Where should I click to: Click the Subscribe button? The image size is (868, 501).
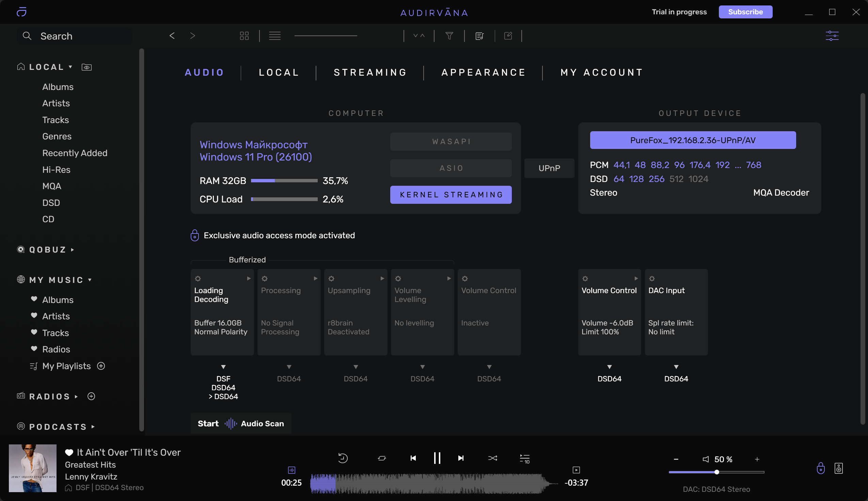(x=745, y=12)
